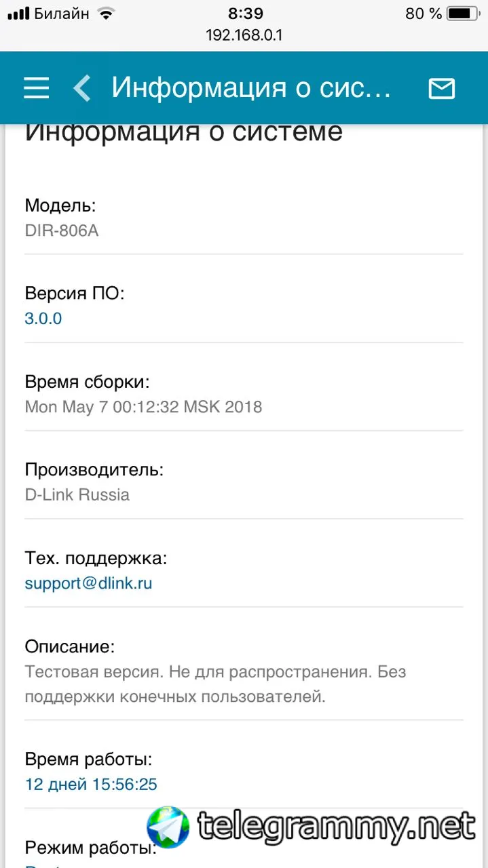This screenshot has width=488, height=868.
Task: Open the support@dlink.ru email link
Action: click(88, 583)
